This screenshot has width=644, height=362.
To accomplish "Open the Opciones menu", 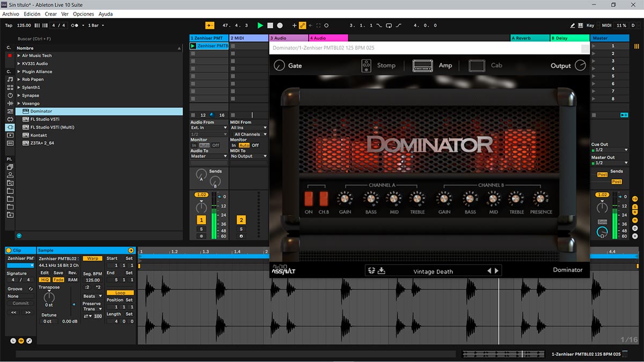I will click(83, 14).
